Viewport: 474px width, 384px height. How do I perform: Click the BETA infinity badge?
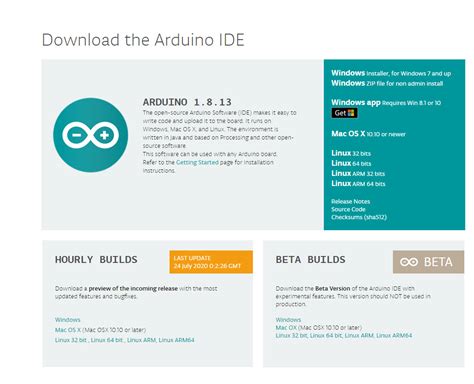[428, 262]
